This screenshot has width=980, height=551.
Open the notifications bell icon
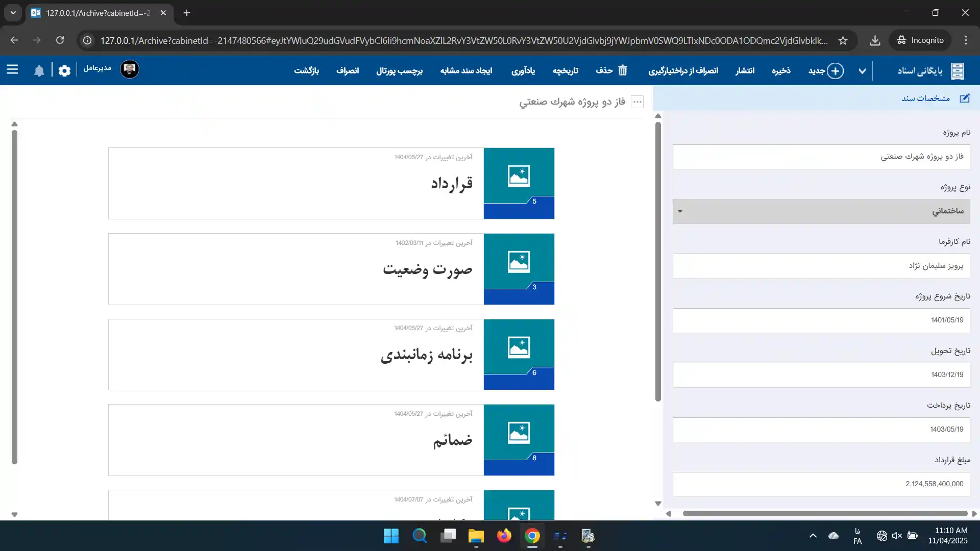(x=39, y=71)
